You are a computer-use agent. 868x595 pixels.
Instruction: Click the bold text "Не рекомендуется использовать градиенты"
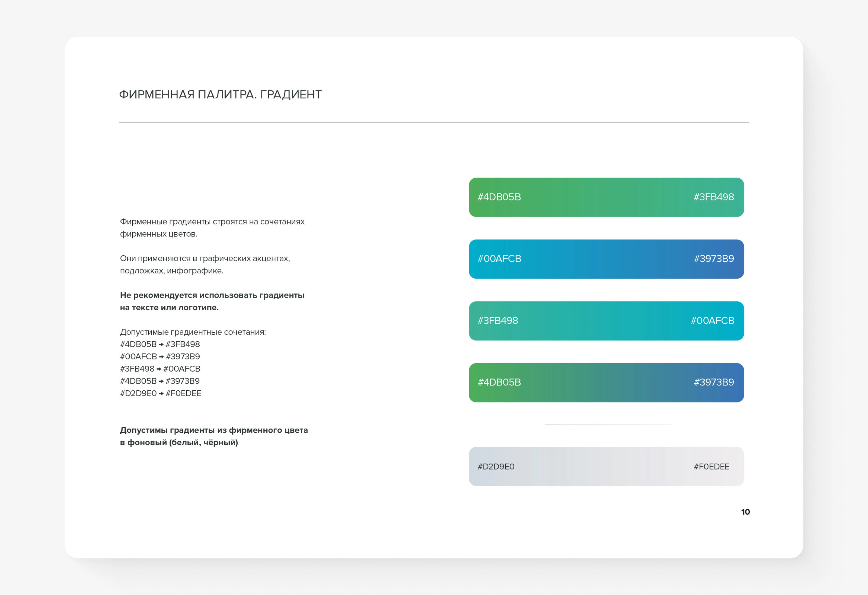212,295
